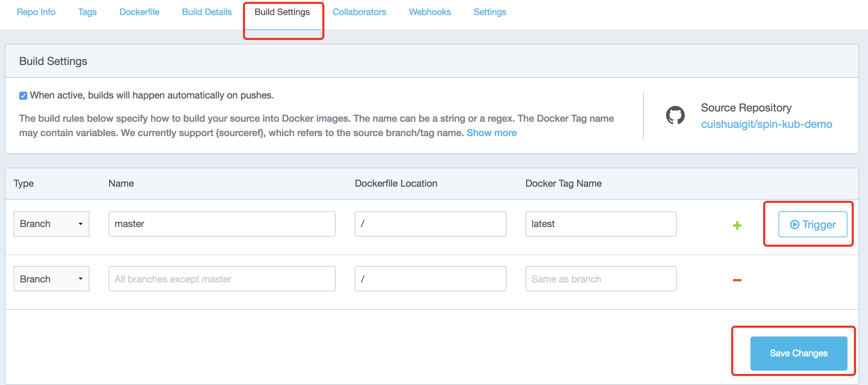
Task: Click the 'Same as branch' tag field
Action: [601, 279]
